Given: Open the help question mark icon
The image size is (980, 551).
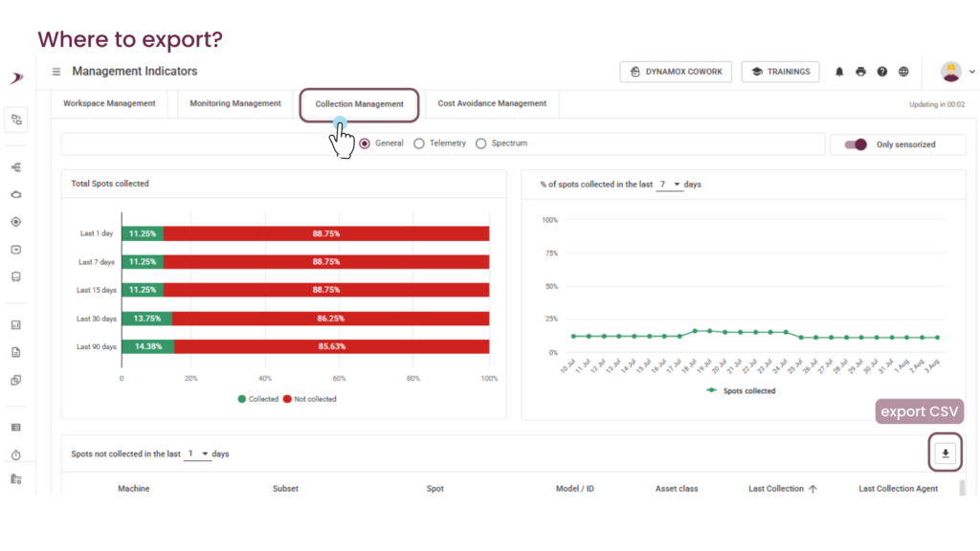Looking at the screenshot, I should coord(881,72).
